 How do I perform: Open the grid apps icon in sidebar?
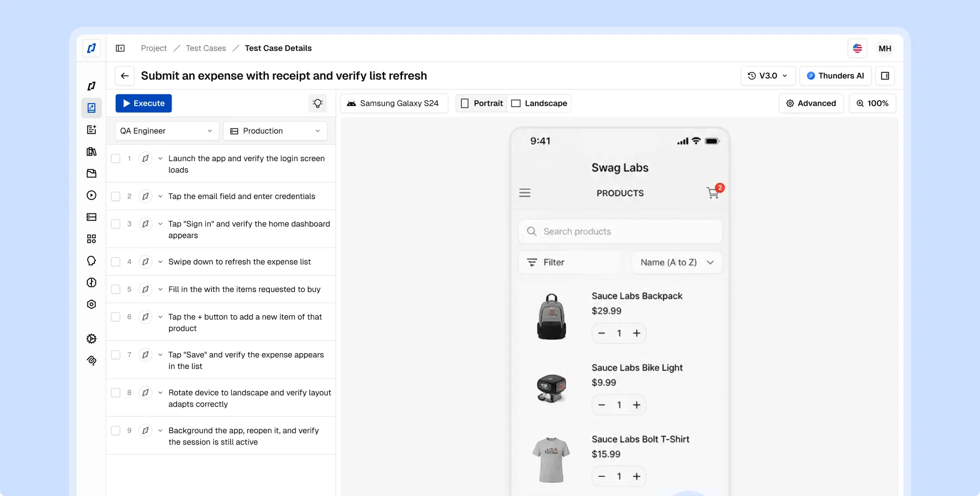coord(91,239)
